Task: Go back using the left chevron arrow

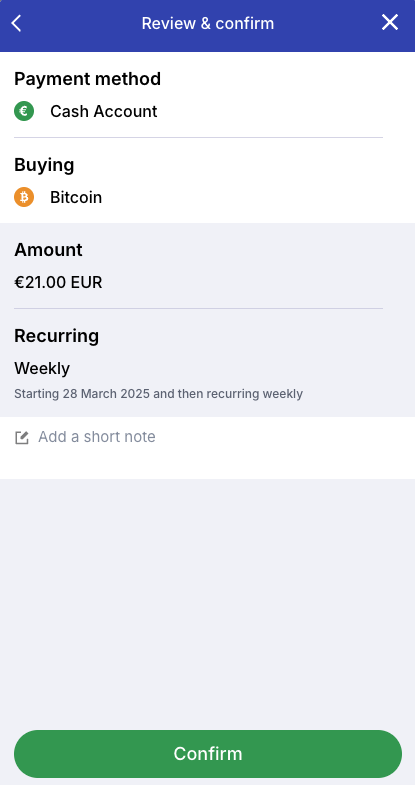Action: tap(17, 23)
